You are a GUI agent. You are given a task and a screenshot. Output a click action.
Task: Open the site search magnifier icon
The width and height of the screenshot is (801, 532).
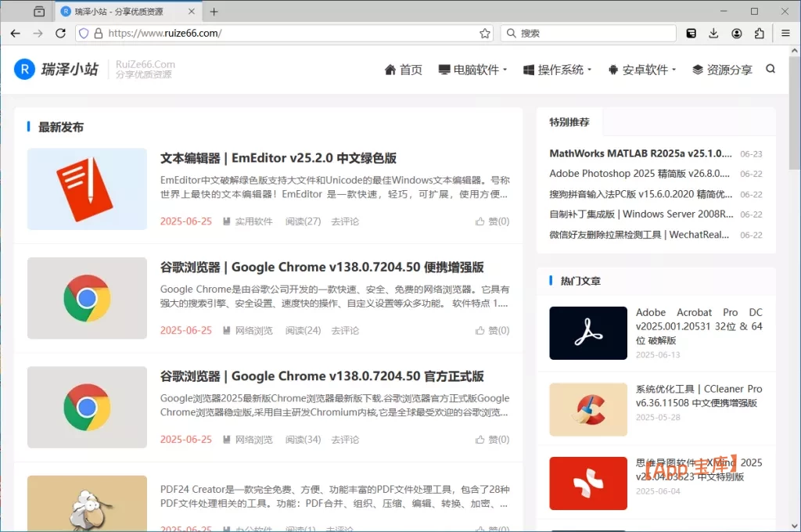(x=770, y=69)
